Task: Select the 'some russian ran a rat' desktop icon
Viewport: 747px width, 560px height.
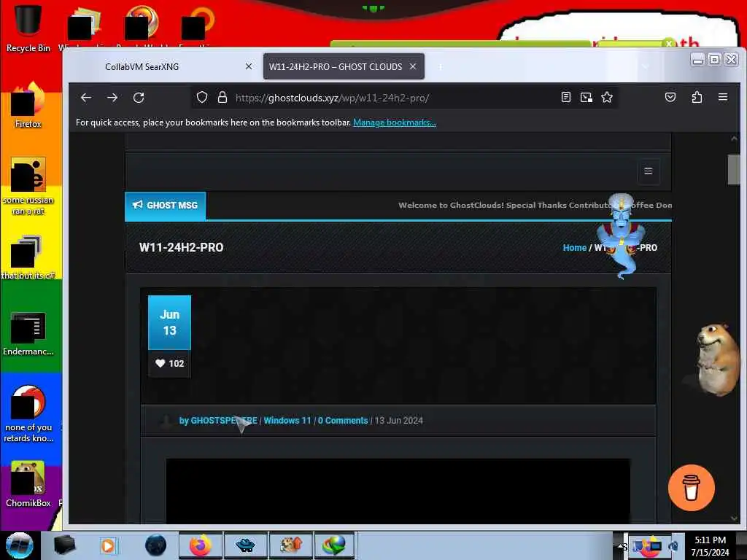Action: point(28,186)
